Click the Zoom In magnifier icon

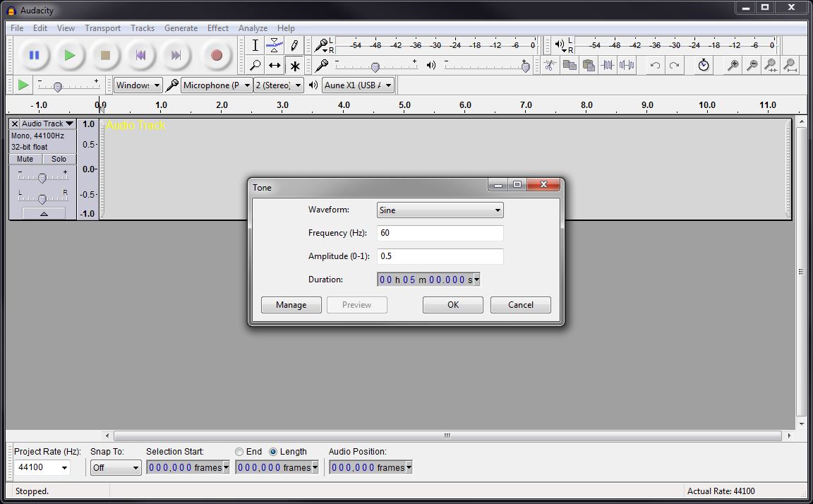click(x=733, y=66)
